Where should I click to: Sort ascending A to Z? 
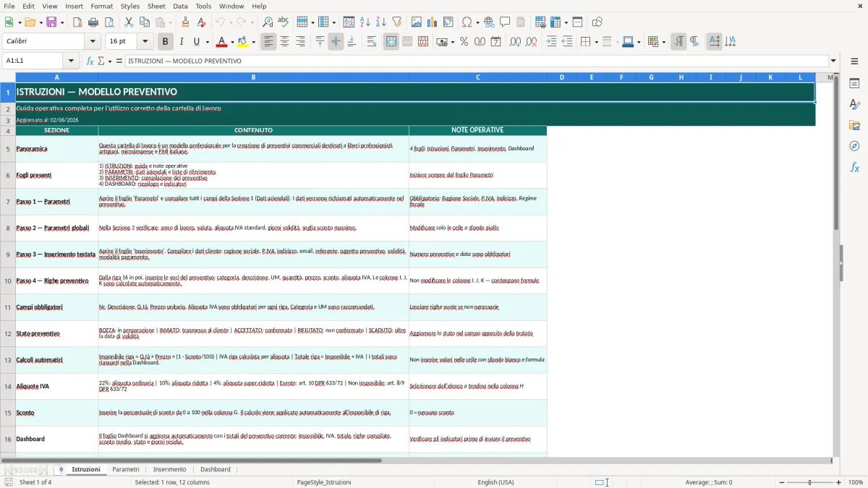pos(365,22)
